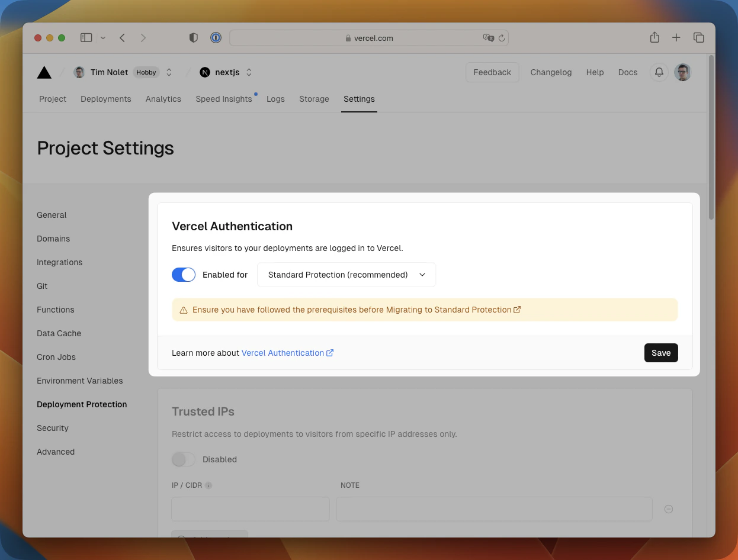The height and width of the screenshot is (560, 738).
Task: Switch to the Deployments tab
Action: click(x=105, y=99)
